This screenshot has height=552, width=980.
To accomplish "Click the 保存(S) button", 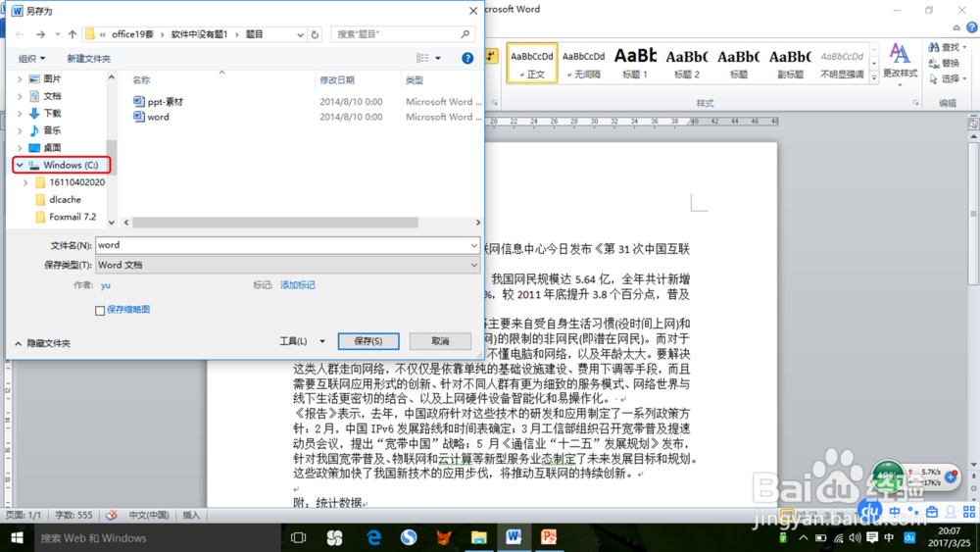I will pos(368,341).
